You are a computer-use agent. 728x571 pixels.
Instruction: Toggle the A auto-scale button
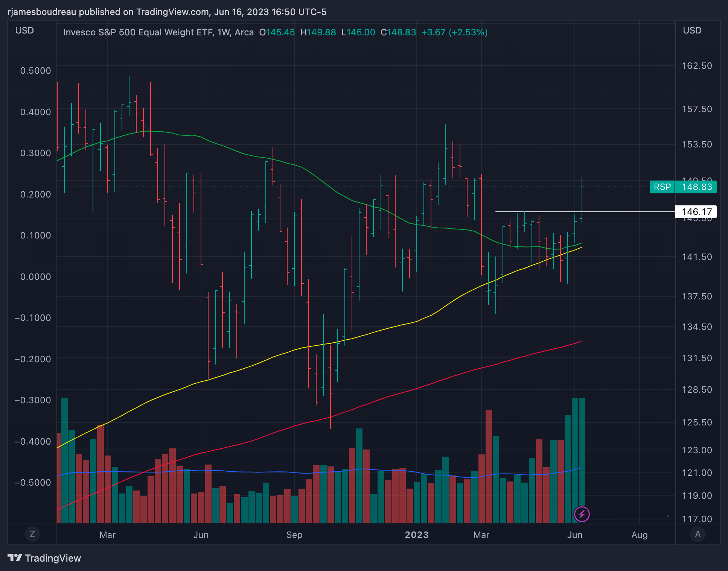click(x=698, y=534)
